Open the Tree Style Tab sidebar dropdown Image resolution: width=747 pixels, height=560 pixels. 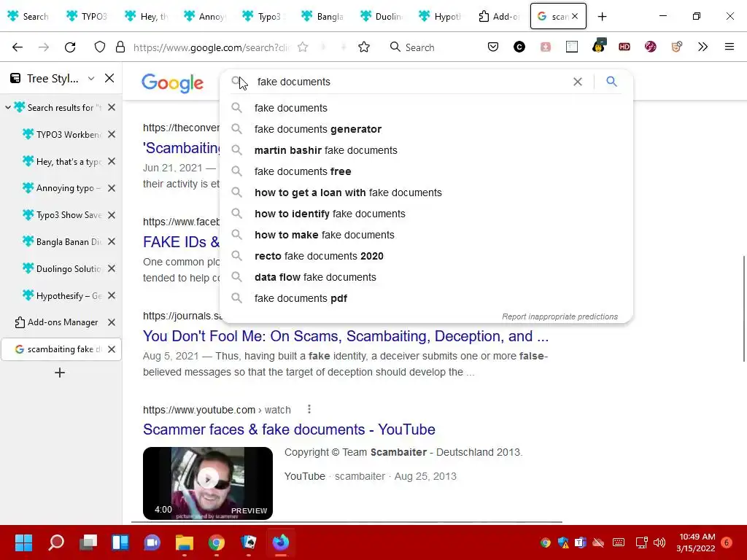tap(91, 78)
